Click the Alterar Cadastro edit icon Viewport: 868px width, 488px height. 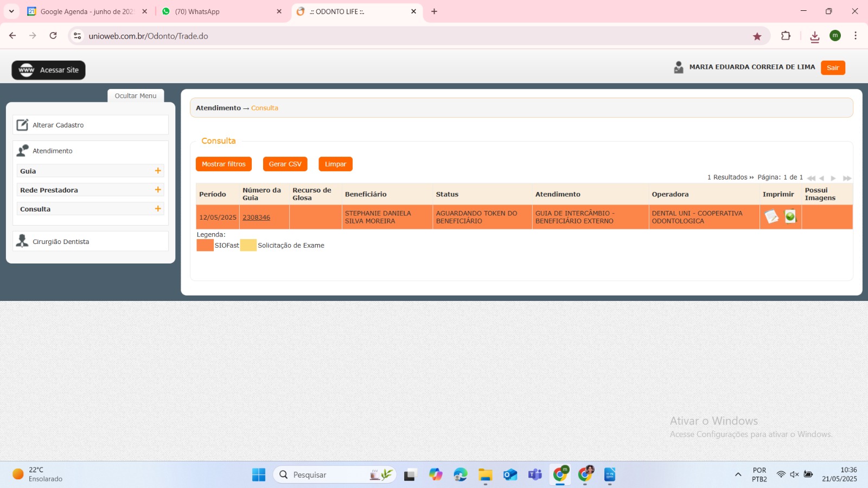point(22,125)
